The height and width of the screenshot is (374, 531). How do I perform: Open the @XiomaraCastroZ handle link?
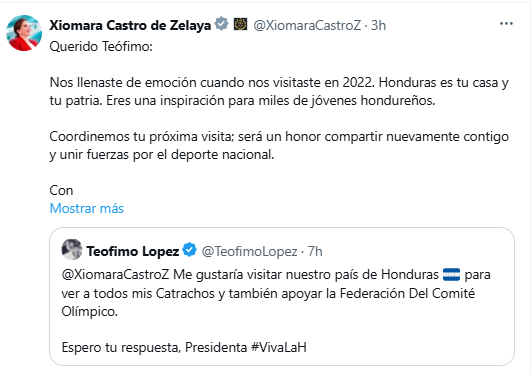coord(307,25)
